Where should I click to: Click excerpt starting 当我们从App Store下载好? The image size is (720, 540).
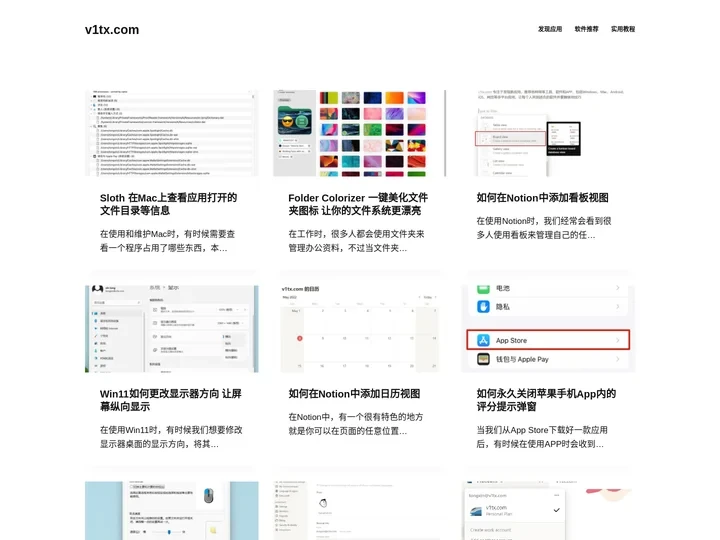point(542,437)
